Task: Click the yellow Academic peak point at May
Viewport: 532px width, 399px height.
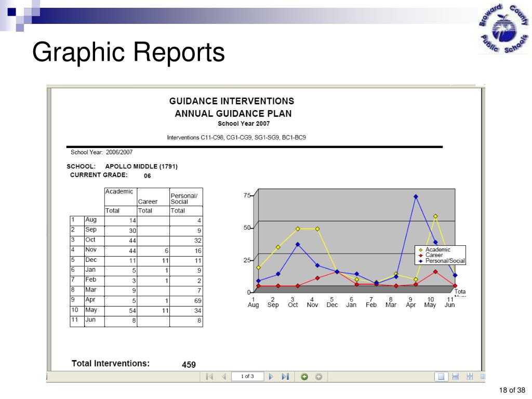Action: [x=435, y=216]
